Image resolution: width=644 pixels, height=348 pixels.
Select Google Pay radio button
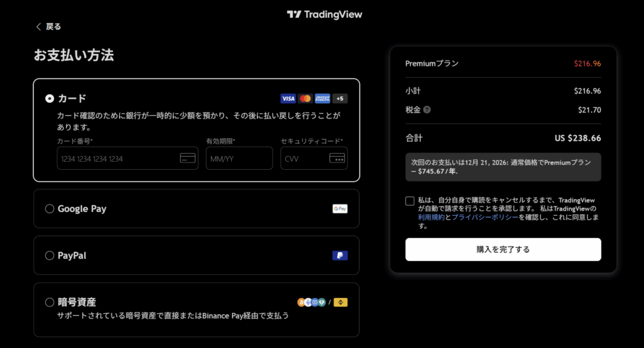pyautogui.click(x=49, y=209)
